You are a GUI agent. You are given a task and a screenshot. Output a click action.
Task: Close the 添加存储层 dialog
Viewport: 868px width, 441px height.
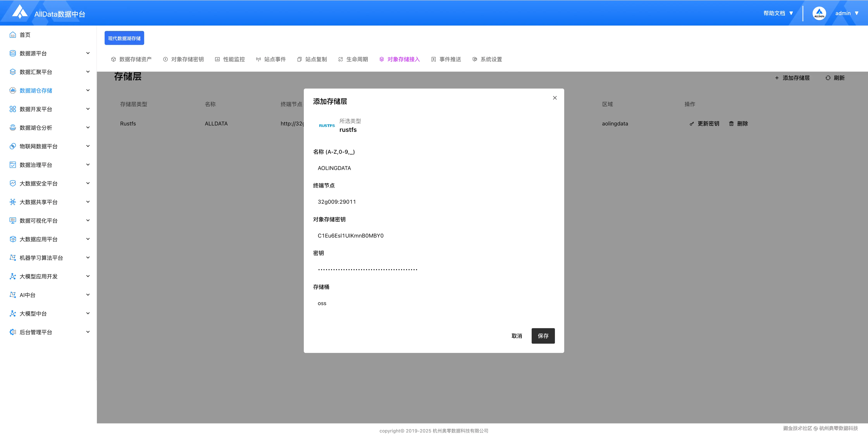pyautogui.click(x=555, y=98)
